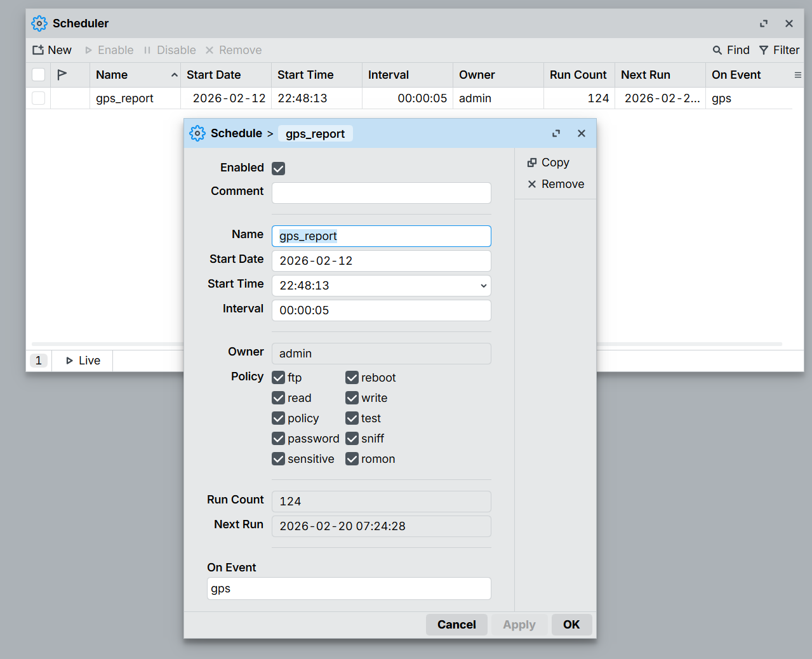The height and width of the screenshot is (659, 812).
Task: Cancel the schedule dialog
Action: click(x=456, y=625)
